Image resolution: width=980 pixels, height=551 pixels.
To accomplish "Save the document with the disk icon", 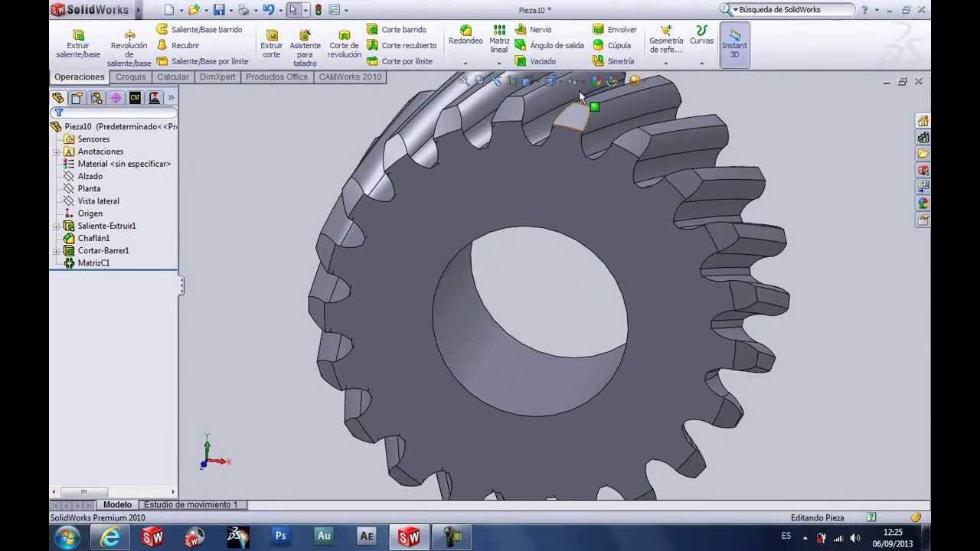I will 219,10.
